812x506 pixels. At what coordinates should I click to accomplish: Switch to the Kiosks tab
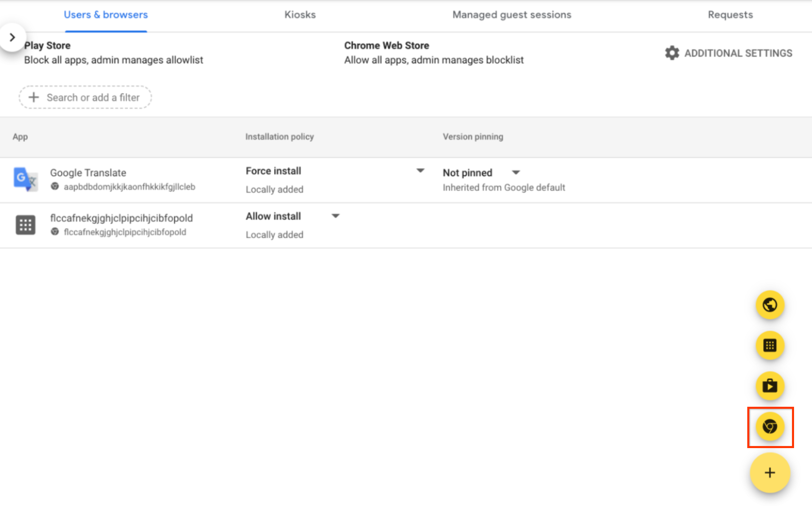[300, 15]
